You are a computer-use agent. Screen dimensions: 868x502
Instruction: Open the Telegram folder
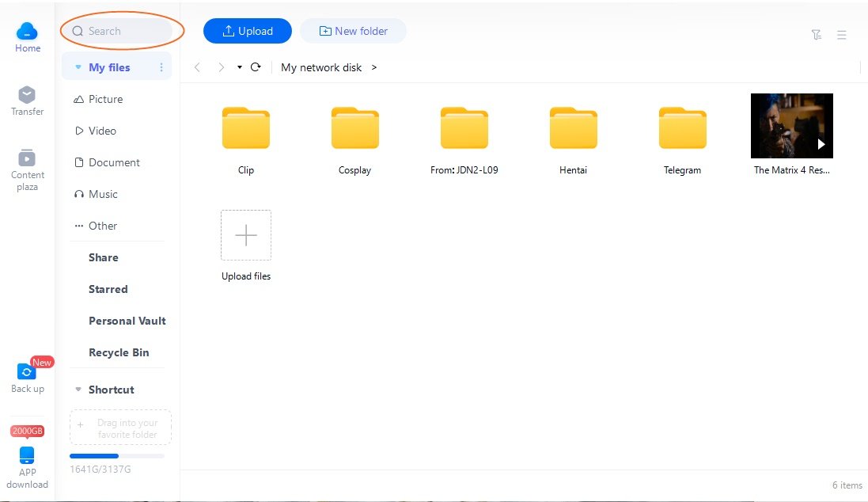pos(682,129)
